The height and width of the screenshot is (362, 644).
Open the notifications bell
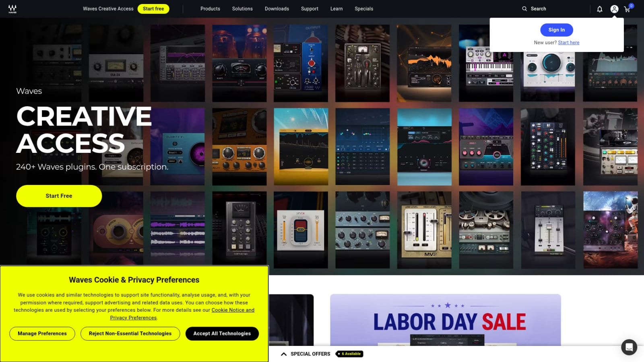coord(600,9)
